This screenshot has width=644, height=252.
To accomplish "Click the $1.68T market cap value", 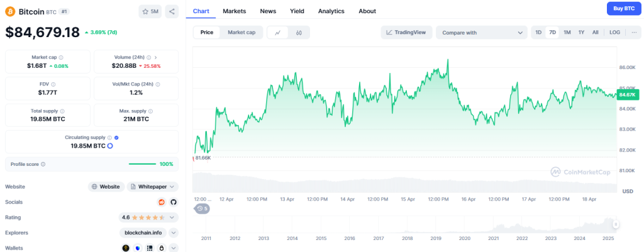I will (36, 65).
